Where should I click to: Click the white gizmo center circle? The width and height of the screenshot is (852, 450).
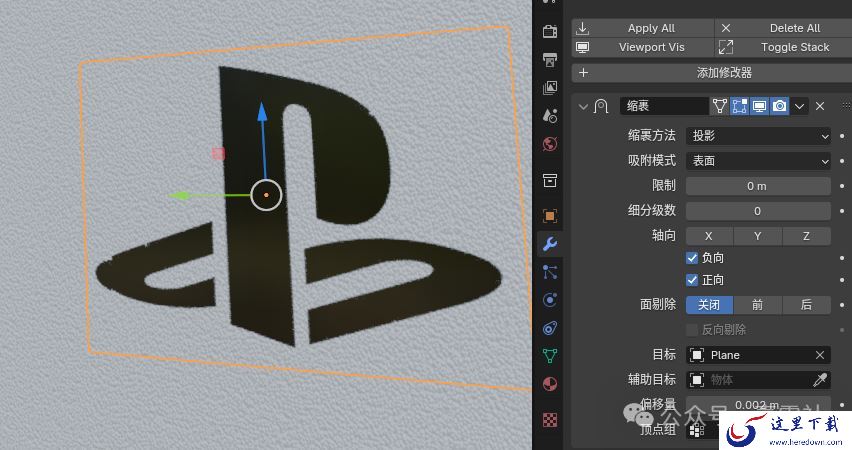pos(266,195)
